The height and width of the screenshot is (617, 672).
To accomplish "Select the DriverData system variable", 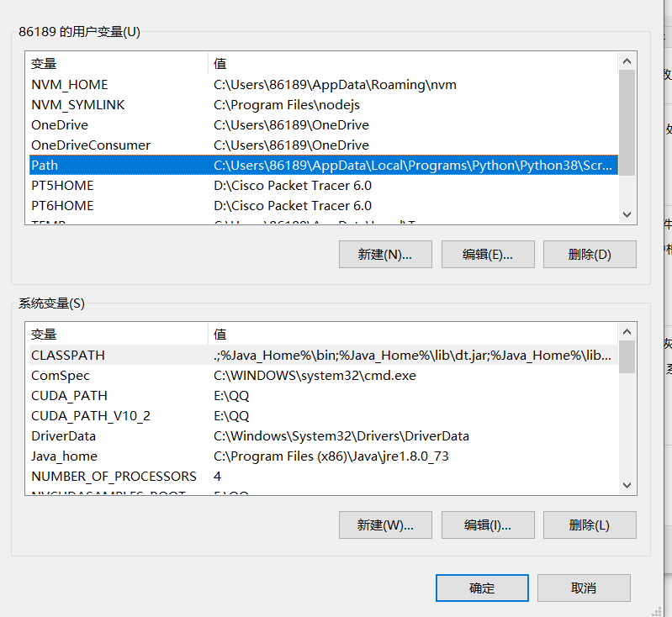I will tap(324, 435).
